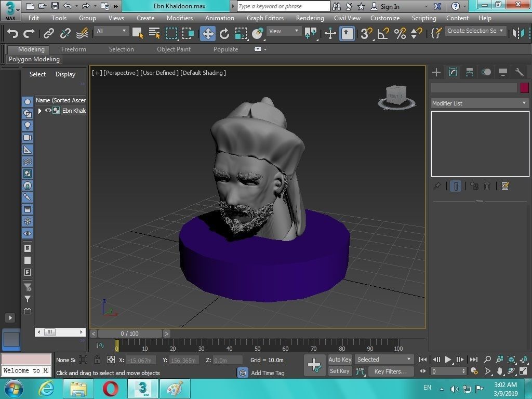
Task: Activate the Select and Move tool
Action: click(x=208, y=33)
